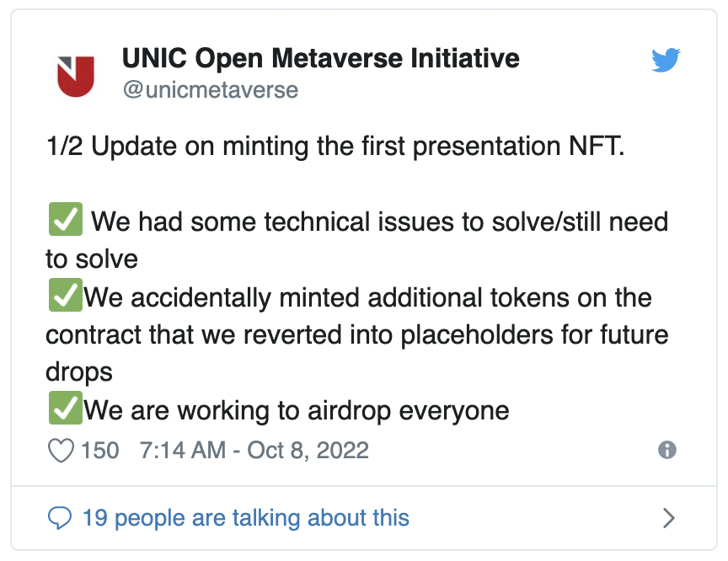This screenshot has height=561, width=728.
Task: Click the accidentally minted additional tokens line
Action: [x=367, y=297]
